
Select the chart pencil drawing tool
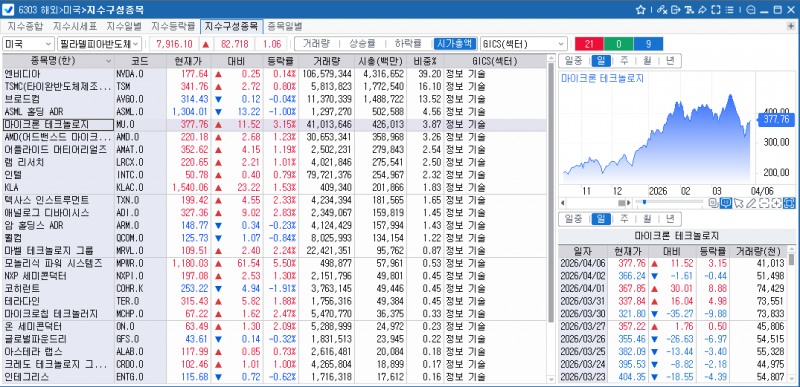point(751,203)
